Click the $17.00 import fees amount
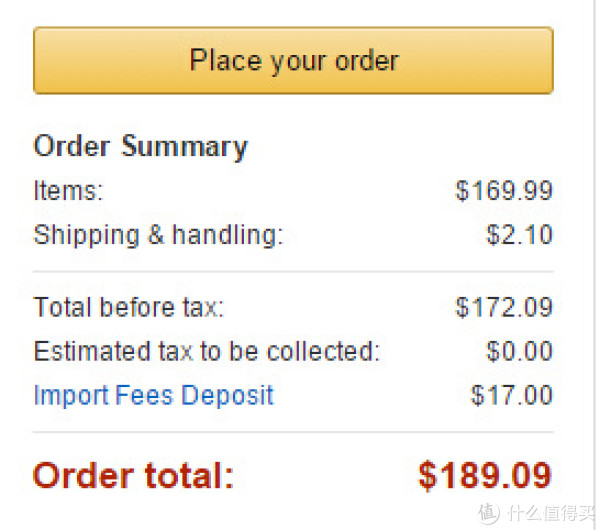Screen dimensions: 600x530 pos(512,395)
